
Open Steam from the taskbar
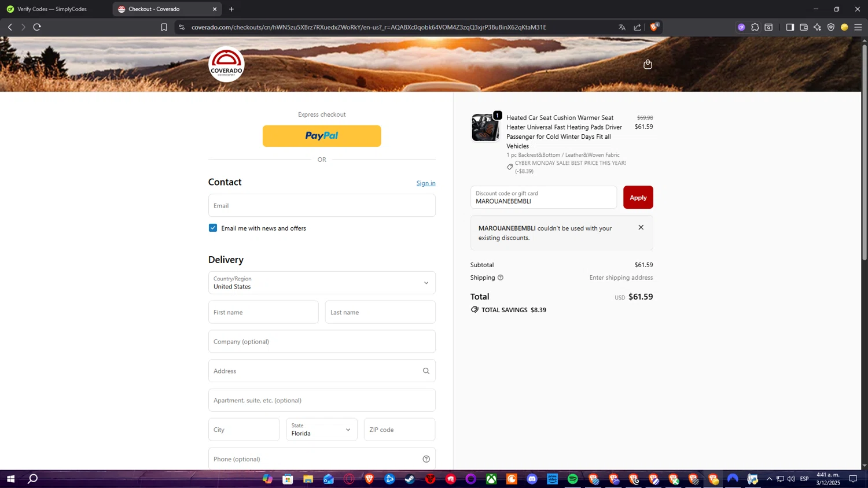pos(410,479)
